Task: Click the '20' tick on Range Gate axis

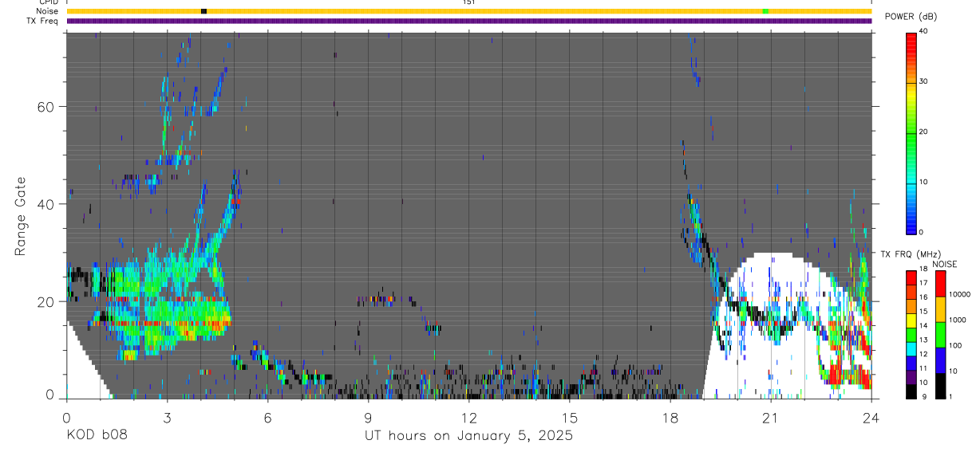Action: 46,301
